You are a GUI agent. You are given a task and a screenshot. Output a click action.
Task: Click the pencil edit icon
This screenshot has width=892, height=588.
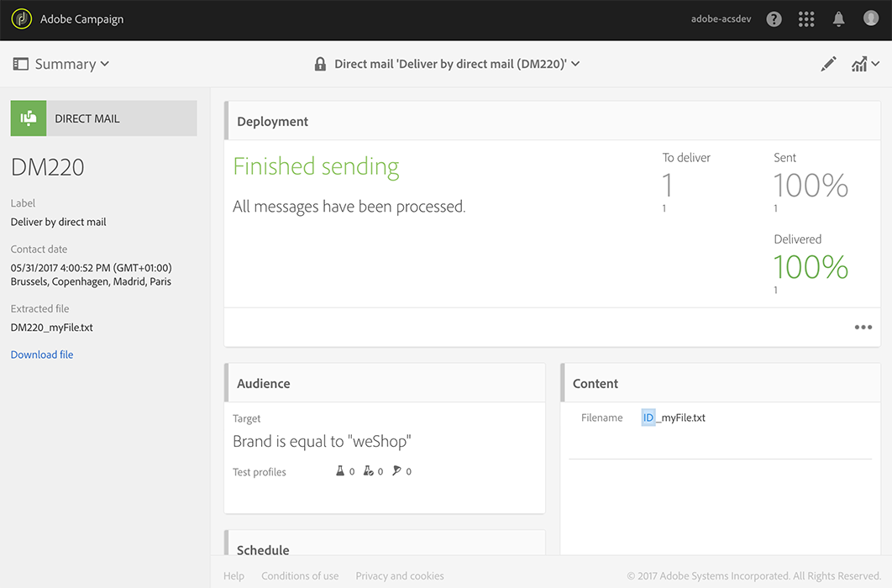[828, 64]
